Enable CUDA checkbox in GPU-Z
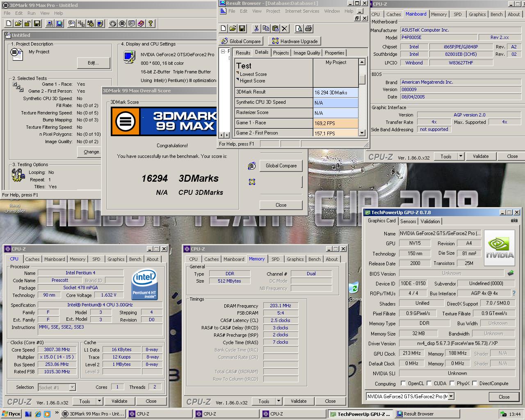This screenshot has width=525, height=420. tap(429, 383)
